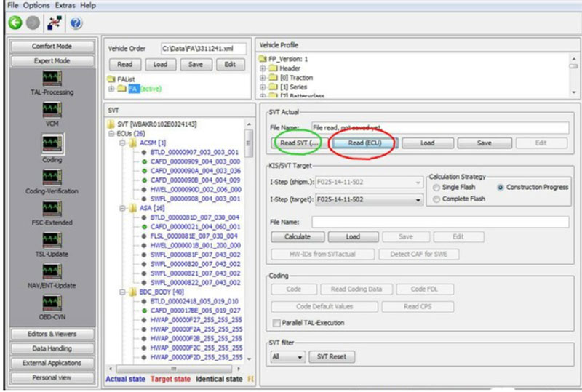582x392 pixels.
Task: Open the File menu
Action: pyautogui.click(x=12, y=5)
